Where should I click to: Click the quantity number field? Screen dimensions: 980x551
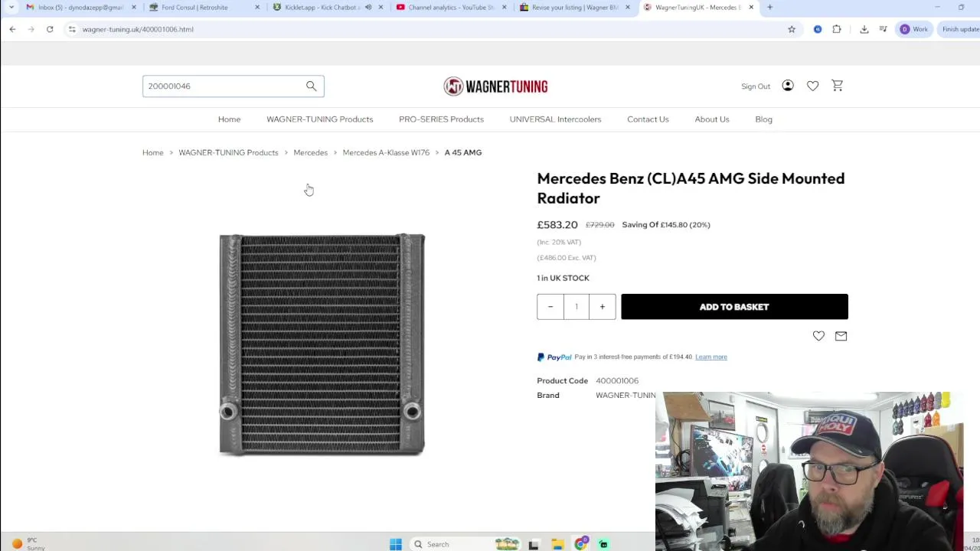(x=577, y=307)
